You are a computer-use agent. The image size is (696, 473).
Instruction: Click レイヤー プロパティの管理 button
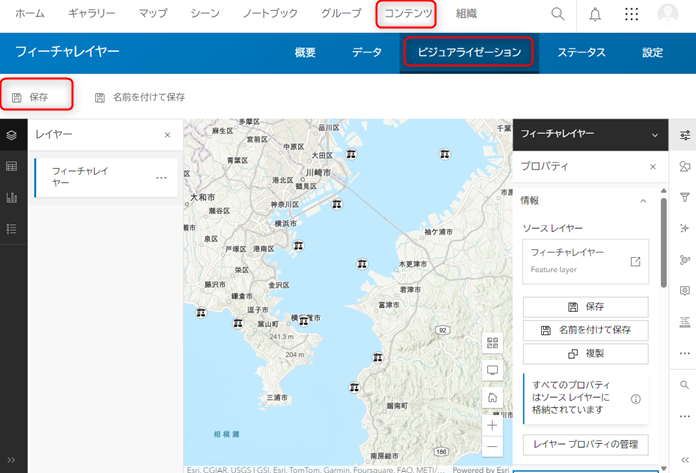click(585, 445)
